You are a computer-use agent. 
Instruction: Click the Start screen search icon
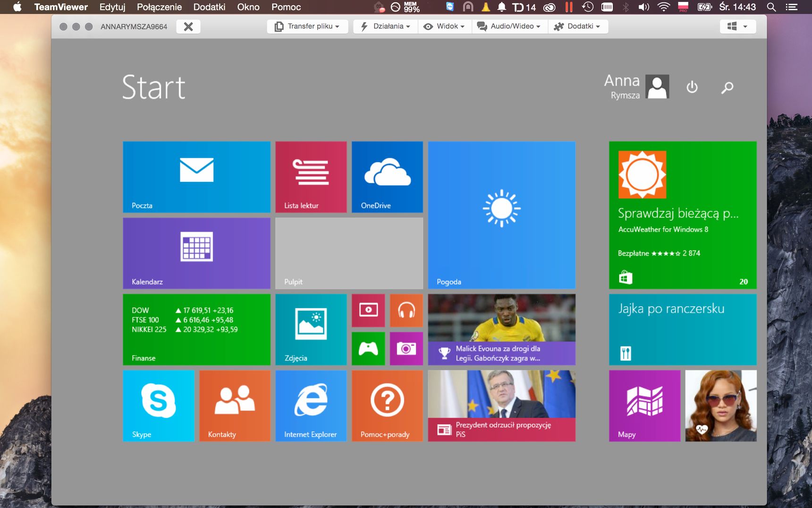[727, 87]
